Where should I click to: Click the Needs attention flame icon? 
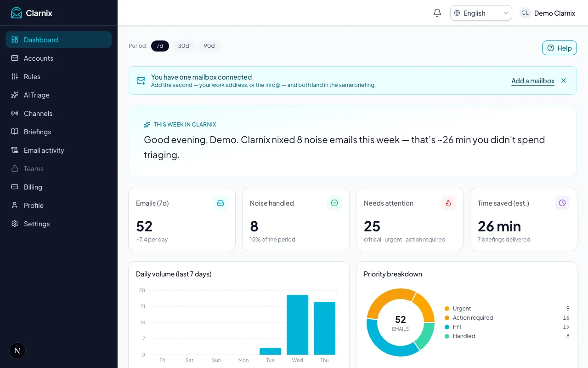click(448, 203)
